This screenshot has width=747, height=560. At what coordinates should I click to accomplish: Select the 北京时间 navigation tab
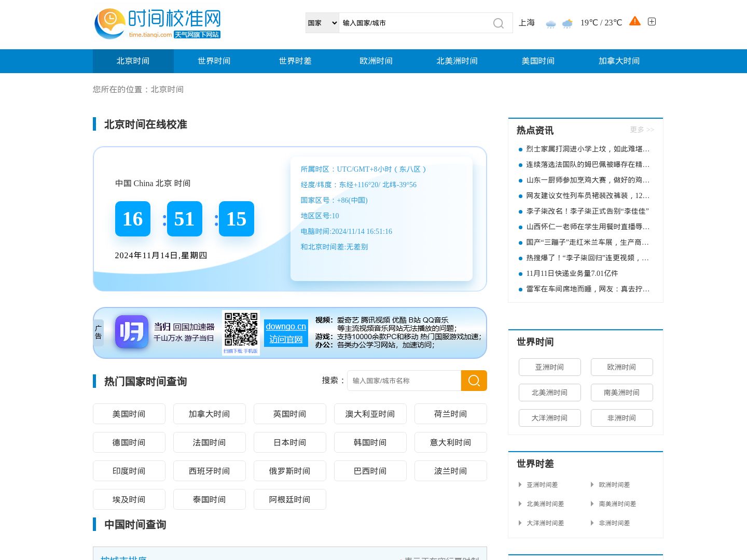tap(133, 61)
